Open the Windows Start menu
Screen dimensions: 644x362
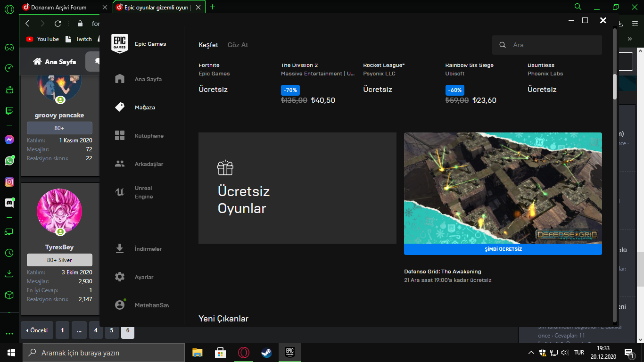tap(11, 353)
